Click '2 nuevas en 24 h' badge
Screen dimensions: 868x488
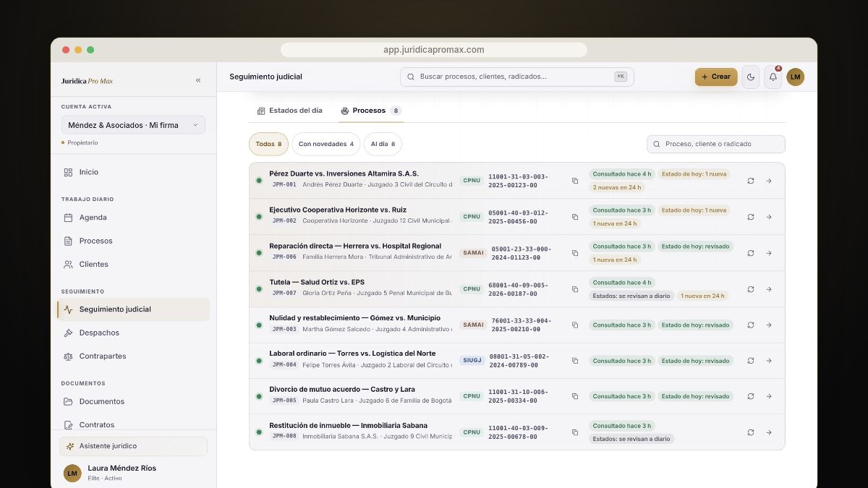[x=617, y=187]
